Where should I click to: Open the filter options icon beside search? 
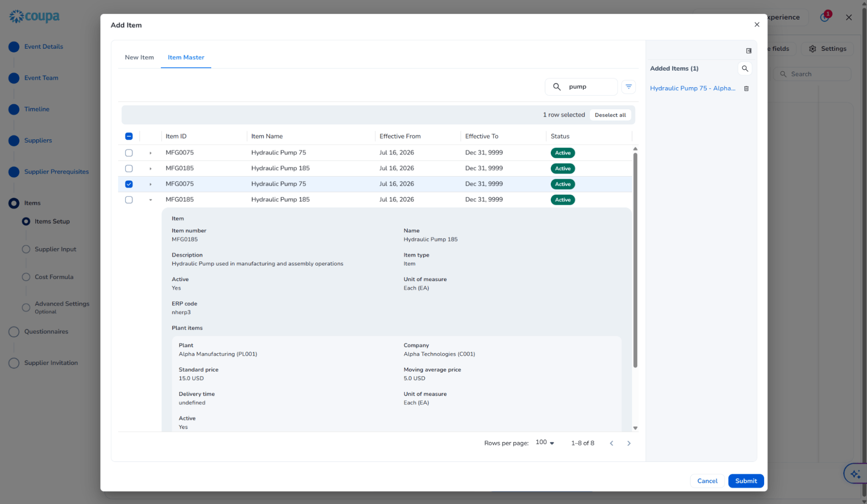(x=628, y=87)
